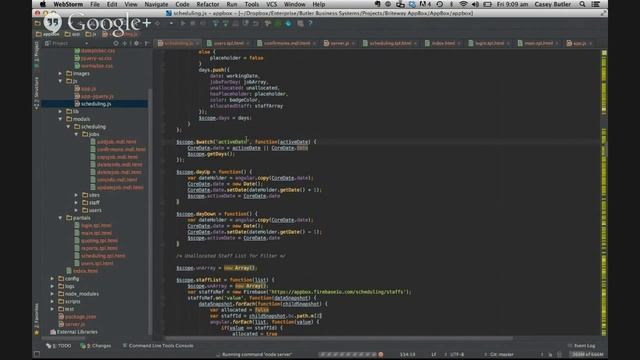
Task: Click collapse-all icon in Project panel header
Action: [125, 43]
